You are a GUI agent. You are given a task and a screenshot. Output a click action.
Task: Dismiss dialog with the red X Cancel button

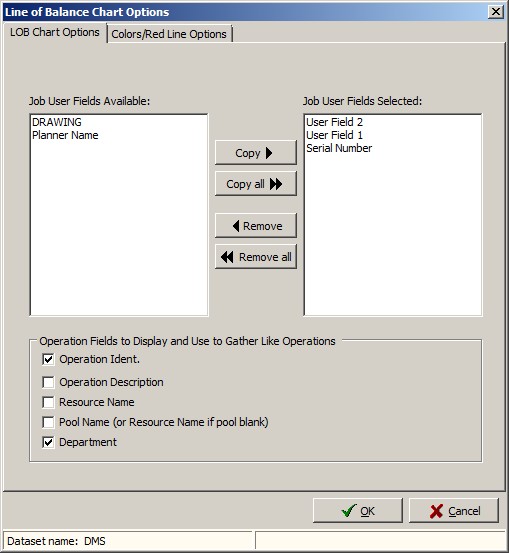coord(454,511)
